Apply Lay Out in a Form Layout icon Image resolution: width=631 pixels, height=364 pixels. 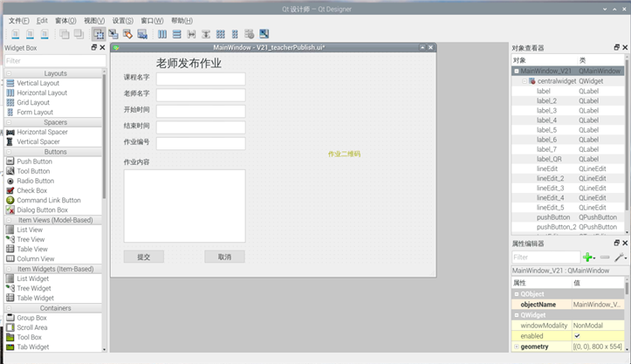(235, 34)
